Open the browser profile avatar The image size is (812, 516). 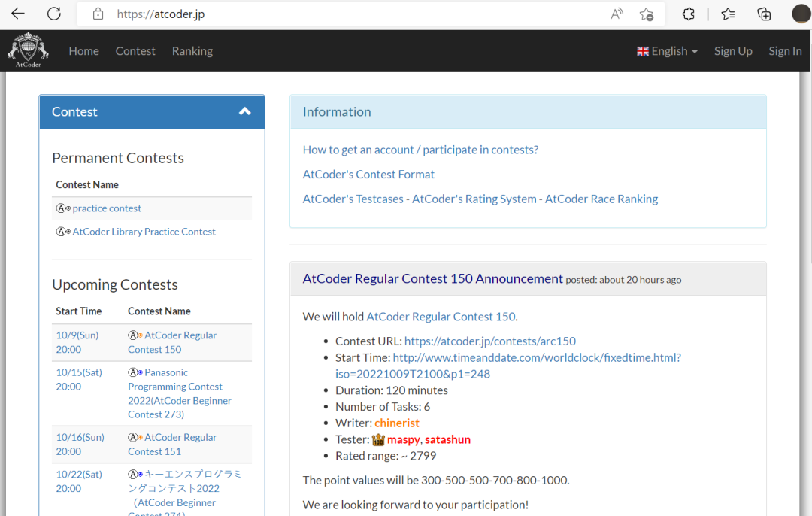801,14
